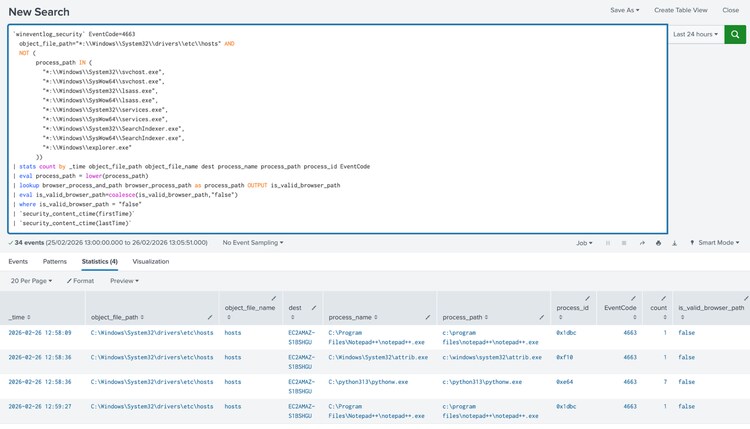Click process_id value 0xf10
This screenshot has height=429, width=750.
click(564, 357)
